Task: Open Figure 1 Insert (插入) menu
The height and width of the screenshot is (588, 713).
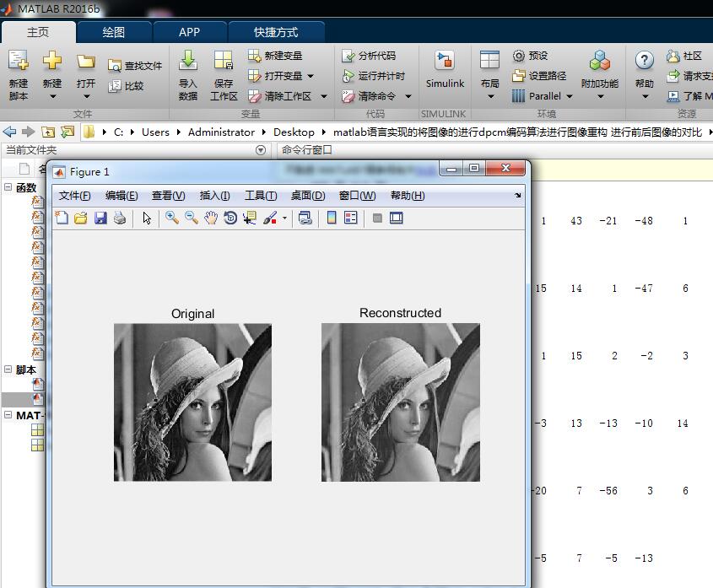Action: pos(214,196)
